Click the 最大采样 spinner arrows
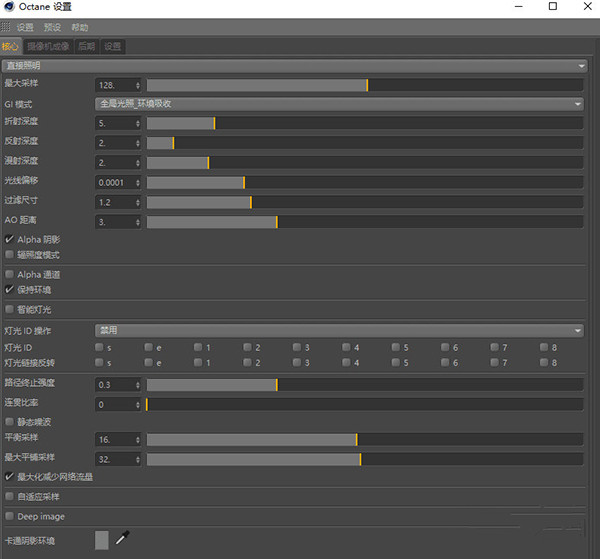Viewport: 600px width, 559px height. pyautogui.click(x=137, y=85)
